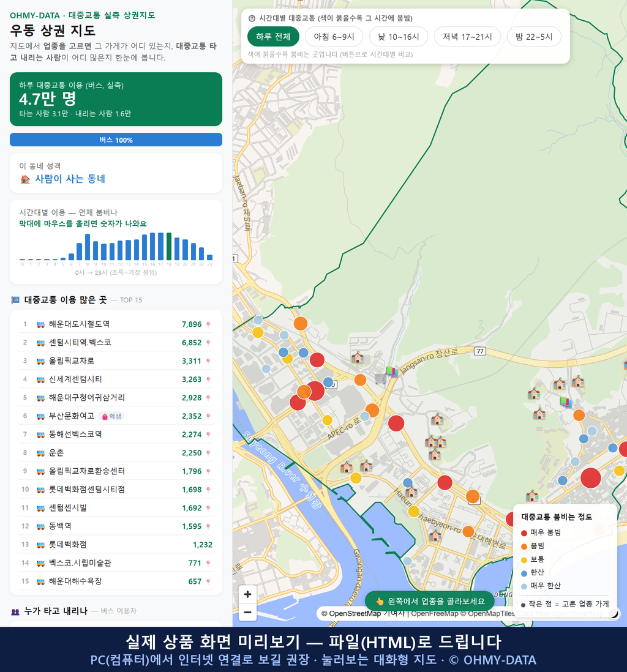Click the 학생 badge on 부산문화여고
Viewport: 627px width, 672px height.
tap(111, 416)
